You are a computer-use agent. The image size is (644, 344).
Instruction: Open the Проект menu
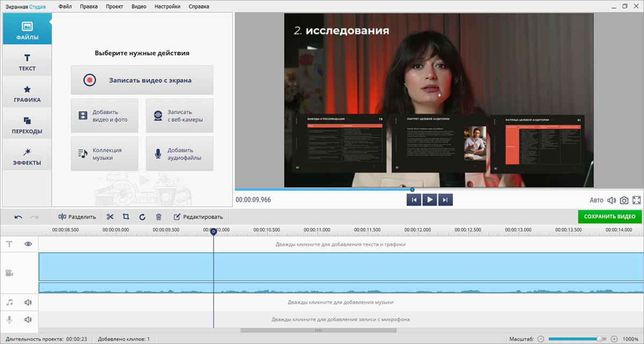tap(114, 6)
